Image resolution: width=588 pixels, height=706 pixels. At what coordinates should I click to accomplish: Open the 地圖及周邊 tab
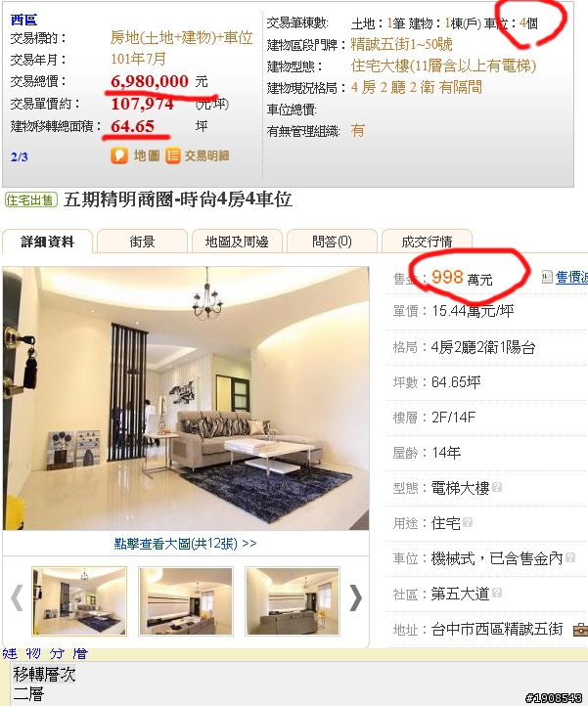tap(237, 242)
